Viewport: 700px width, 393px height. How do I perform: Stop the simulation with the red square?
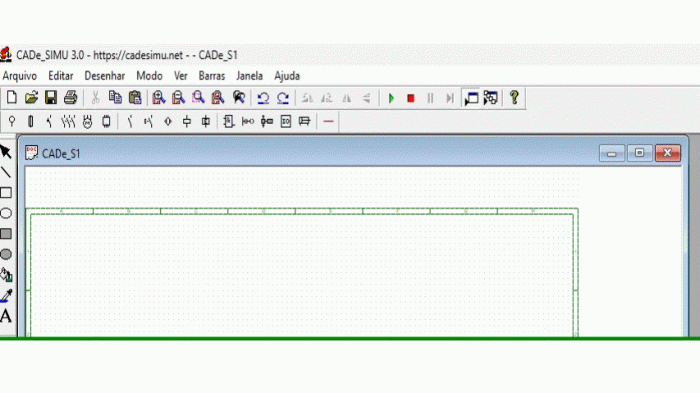click(x=411, y=98)
